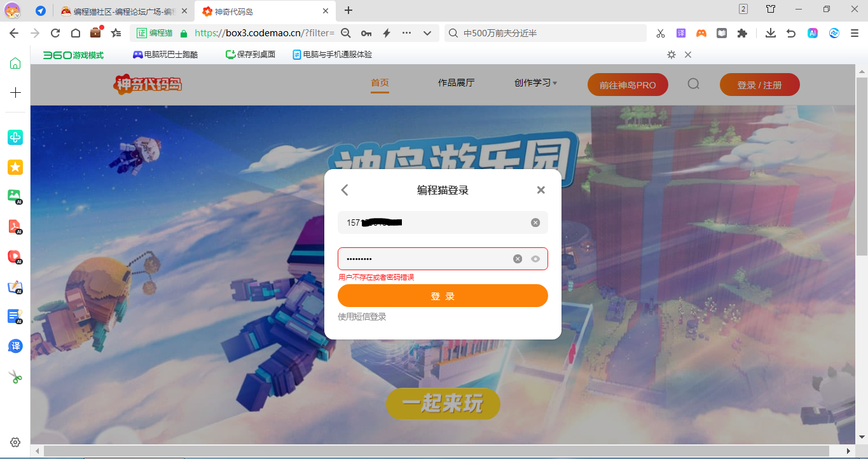Open the saved passwords key icon

[x=366, y=33]
